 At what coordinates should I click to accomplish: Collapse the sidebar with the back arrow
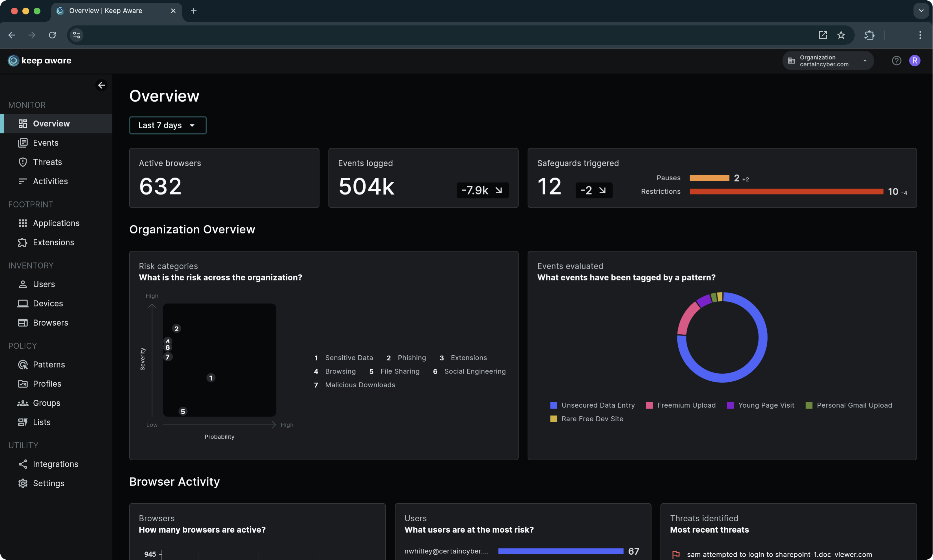[x=101, y=85]
